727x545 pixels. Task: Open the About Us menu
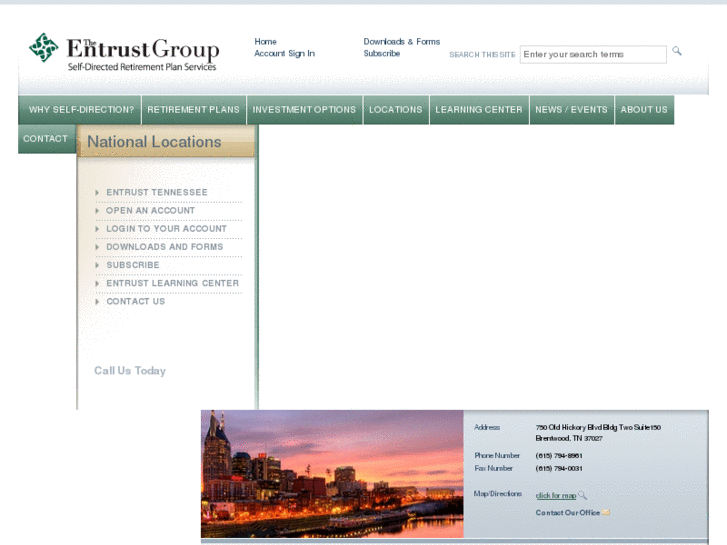[644, 110]
